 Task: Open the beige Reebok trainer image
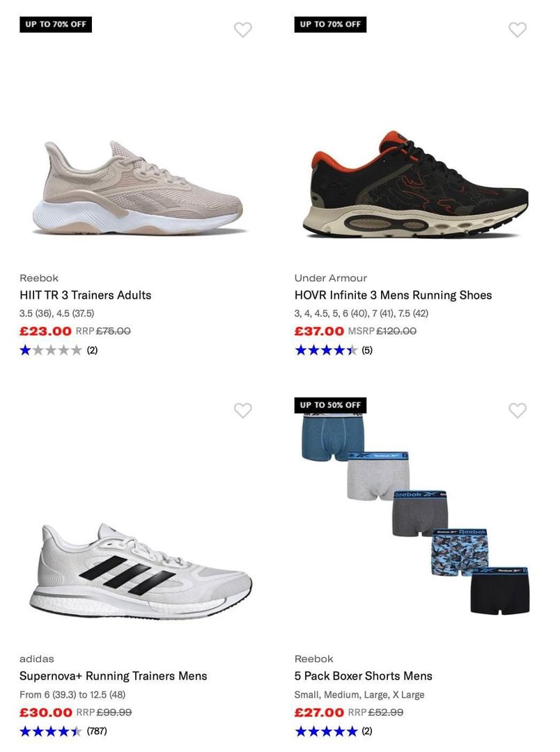[138, 187]
